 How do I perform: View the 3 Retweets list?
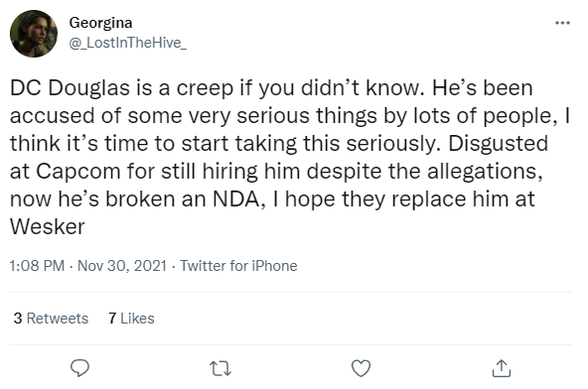(x=51, y=319)
